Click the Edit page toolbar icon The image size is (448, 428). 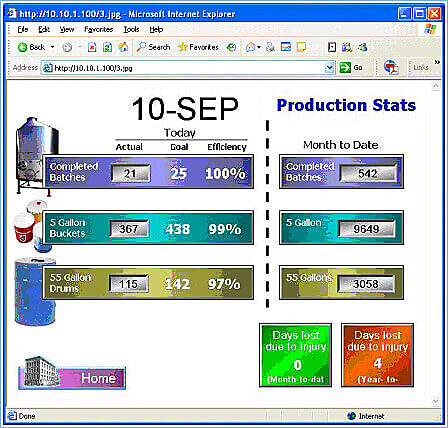pyautogui.click(x=286, y=47)
